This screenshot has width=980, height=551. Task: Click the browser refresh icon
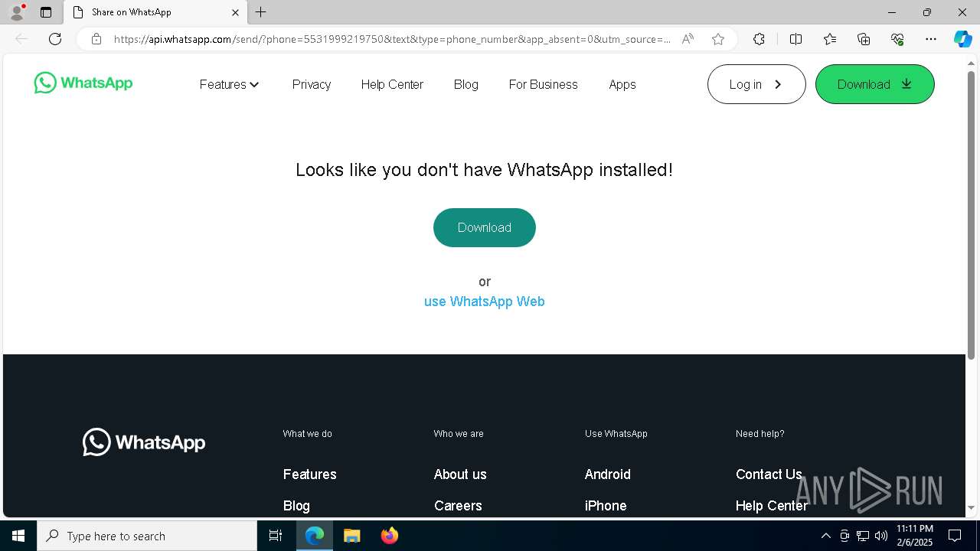tap(55, 39)
